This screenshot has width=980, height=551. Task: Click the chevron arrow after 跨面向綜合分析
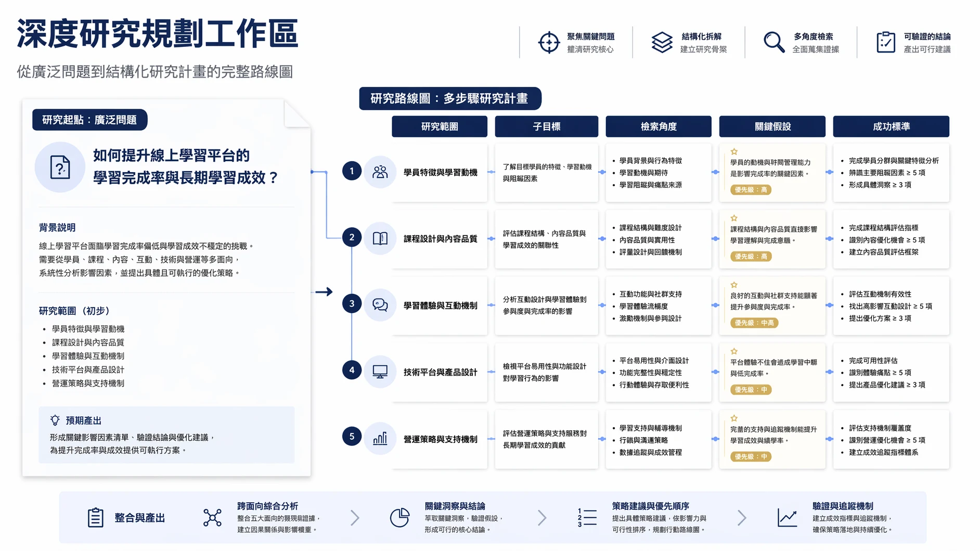click(x=355, y=518)
